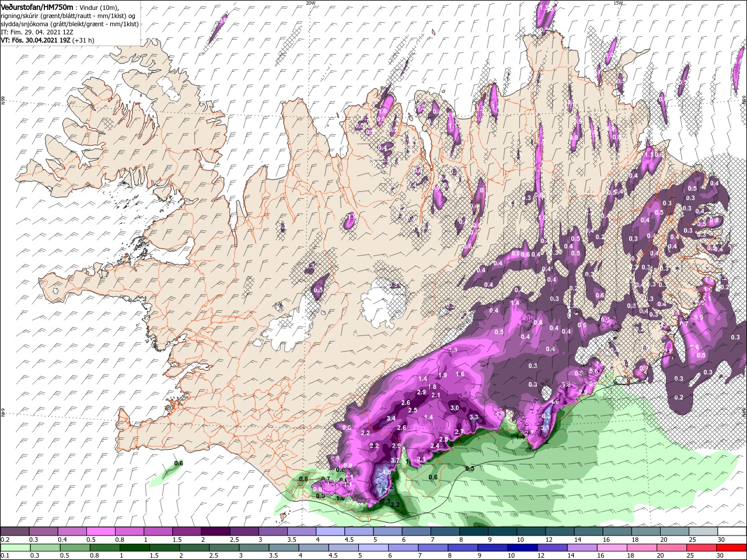Click the 1.9 precipitation value

click(x=443, y=375)
